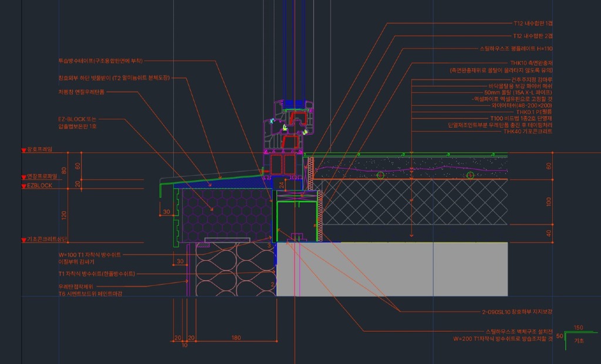601x364 pixels.
Task: Select the 180 horizontal dimension text
Action: (237, 338)
